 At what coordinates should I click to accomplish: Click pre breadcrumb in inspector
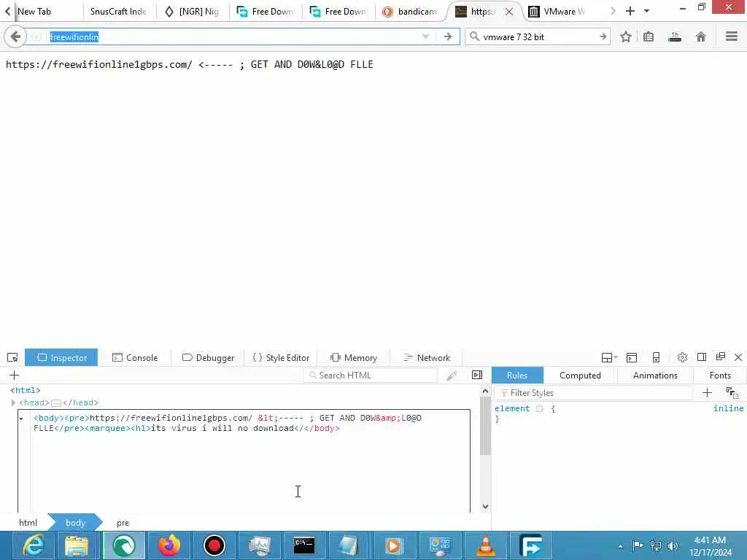tap(123, 523)
